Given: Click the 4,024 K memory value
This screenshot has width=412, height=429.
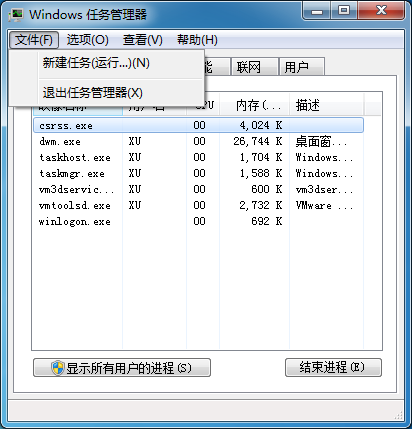Looking at the screenshot, I should pyautogui.click(x=261, y=125).
